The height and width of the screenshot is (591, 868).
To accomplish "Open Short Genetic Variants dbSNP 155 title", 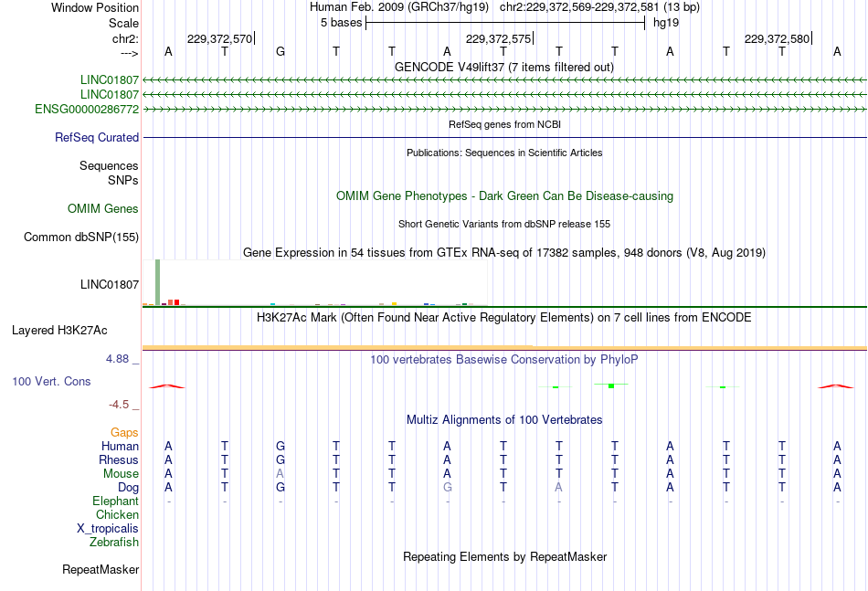I will (x=504, y=224).
